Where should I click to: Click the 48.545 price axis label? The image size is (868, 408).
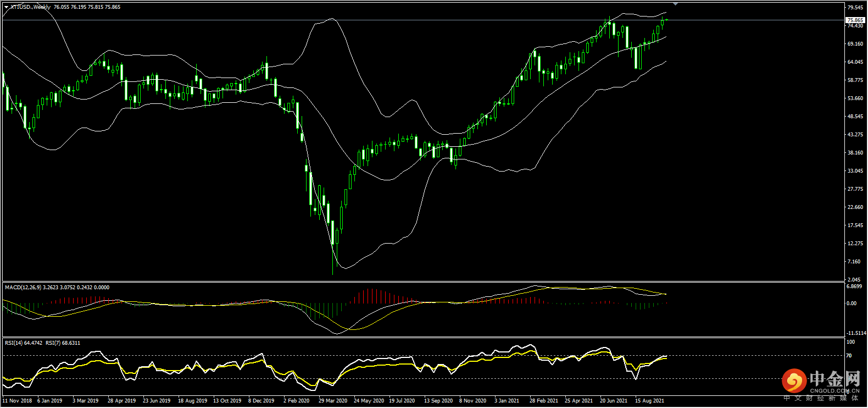coord(855,117)
